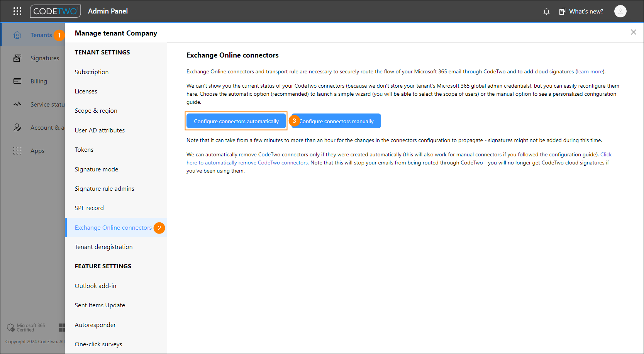Open SPF record settings
This screenshot has height=354, width=644.
[x=89, y=208]
